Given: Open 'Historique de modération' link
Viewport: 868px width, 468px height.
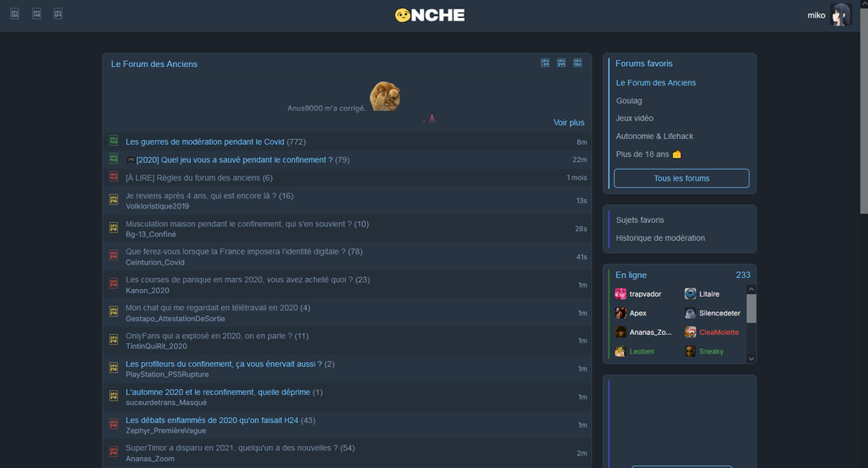Looking at the screenshot, I should pyautogui.click(x=660, y=238).
